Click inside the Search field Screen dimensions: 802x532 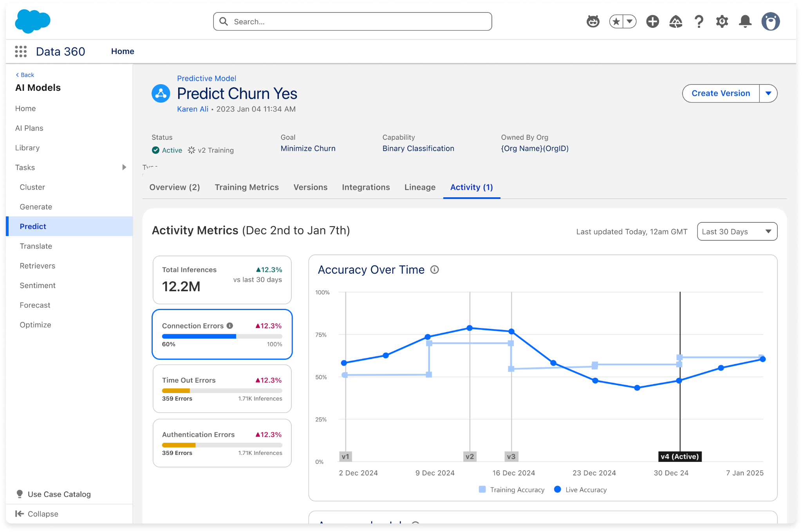tap(352, 22)
